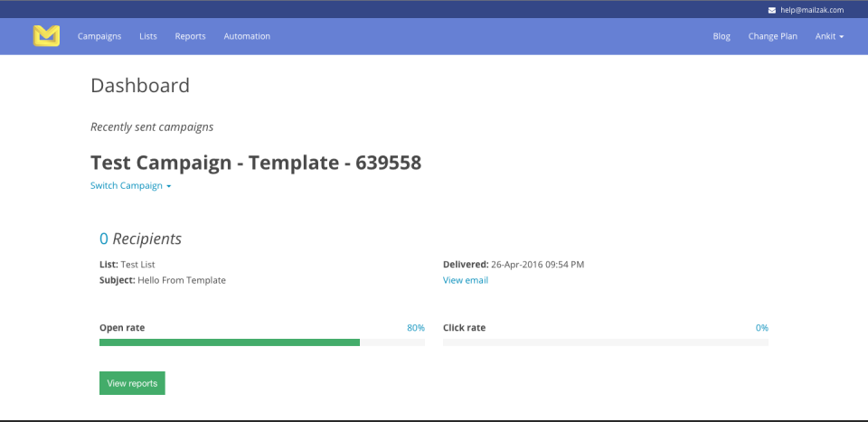
Task: Click the green View reports button
Action: tap(132, 383)
